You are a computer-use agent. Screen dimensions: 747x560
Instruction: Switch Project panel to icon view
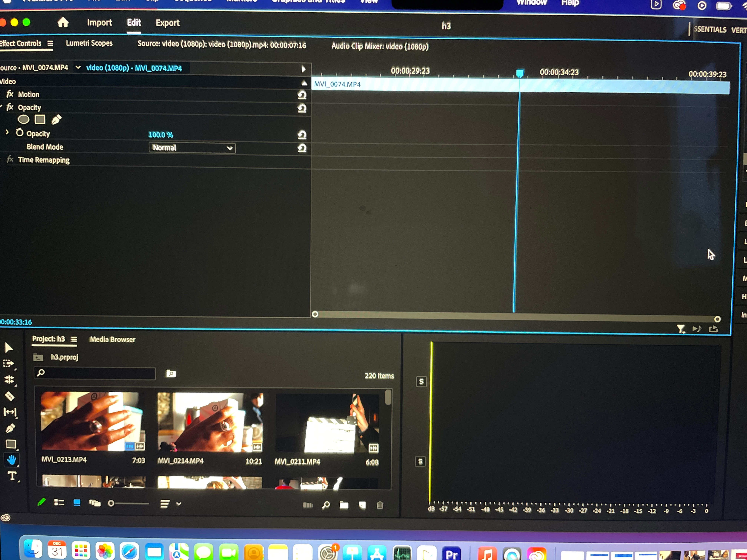point(77,503)
